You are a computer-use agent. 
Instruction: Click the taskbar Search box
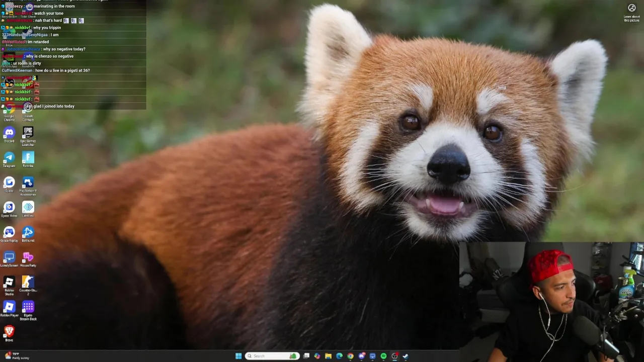pyautogui.click(x=272, y=356)
